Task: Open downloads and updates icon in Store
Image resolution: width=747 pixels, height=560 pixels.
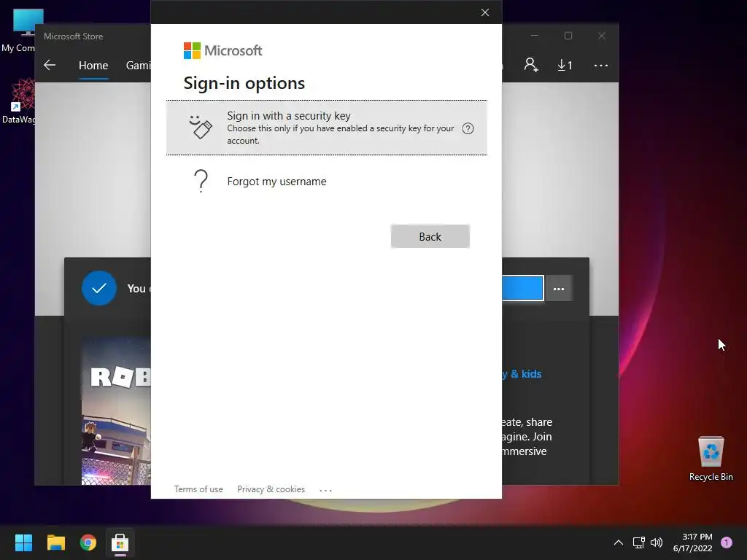Action: pos(565,65)
